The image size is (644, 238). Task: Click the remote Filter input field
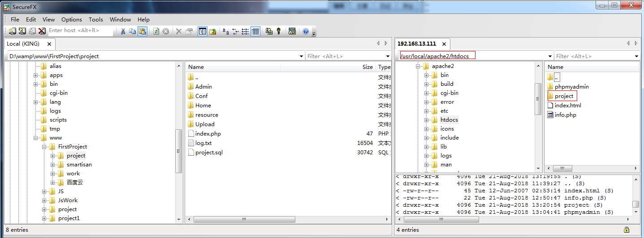pyautogui.click(x=594, y=56)
